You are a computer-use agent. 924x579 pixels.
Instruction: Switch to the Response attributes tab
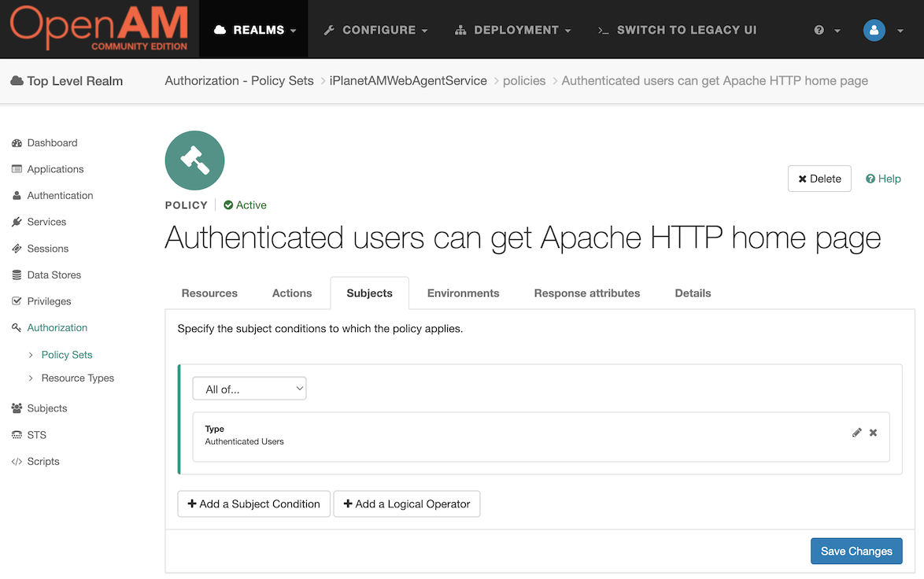pyautogui.click(x=587, y=293)
